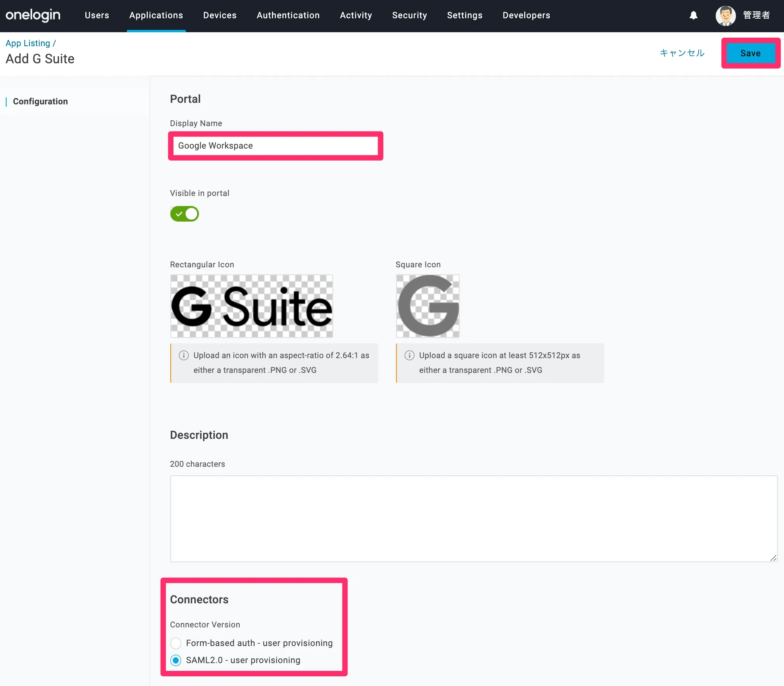
Task: Select SAML2.0 user provisioning option
Action: [x=176, y=660]
